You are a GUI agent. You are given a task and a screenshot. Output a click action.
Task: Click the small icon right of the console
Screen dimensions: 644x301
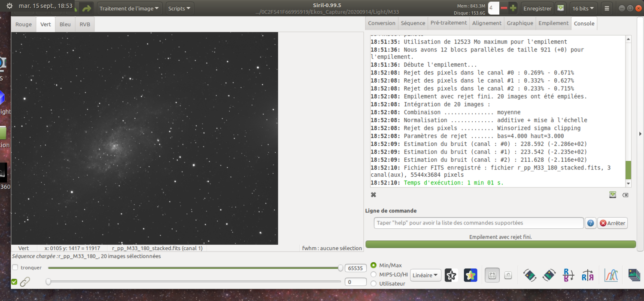(625, 195)
